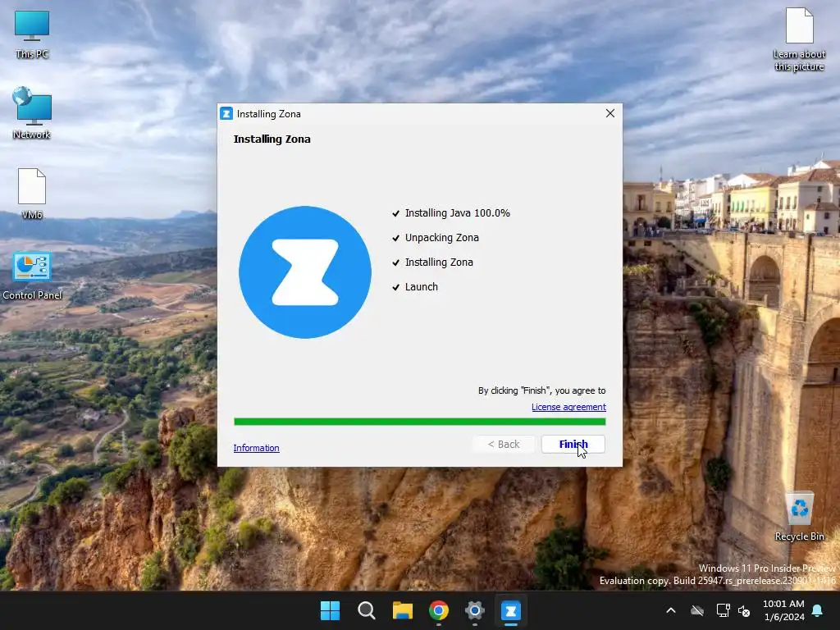
Task: Click the checkmark beside Installing Java
Action: coord(396,213)
